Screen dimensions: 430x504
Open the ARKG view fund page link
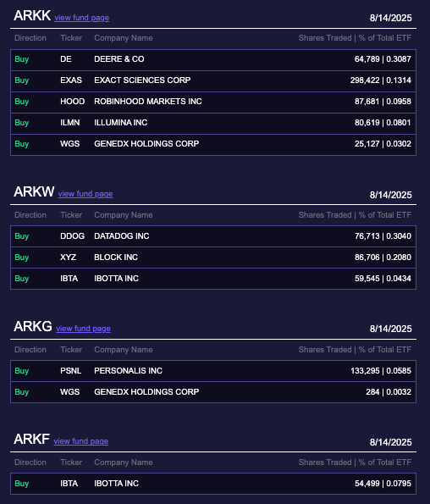coord(83,329)
